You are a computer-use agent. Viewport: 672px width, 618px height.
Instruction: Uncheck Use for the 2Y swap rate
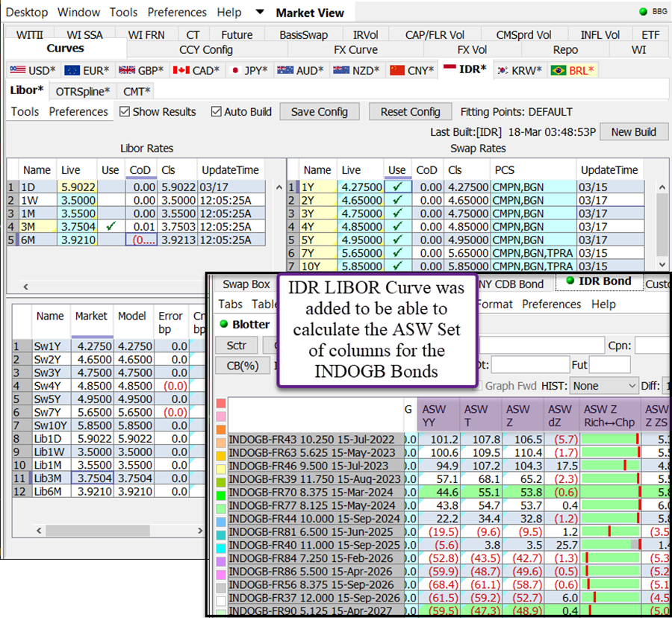point(398,200)
